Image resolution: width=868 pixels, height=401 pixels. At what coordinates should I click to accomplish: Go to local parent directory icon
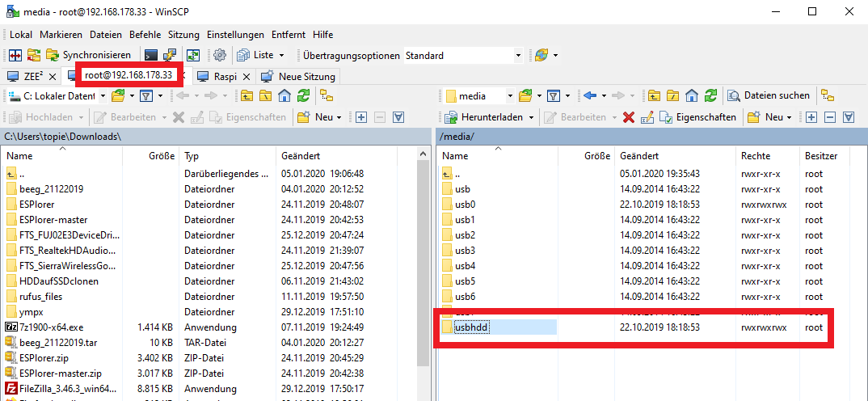click(x=246, y=96)
